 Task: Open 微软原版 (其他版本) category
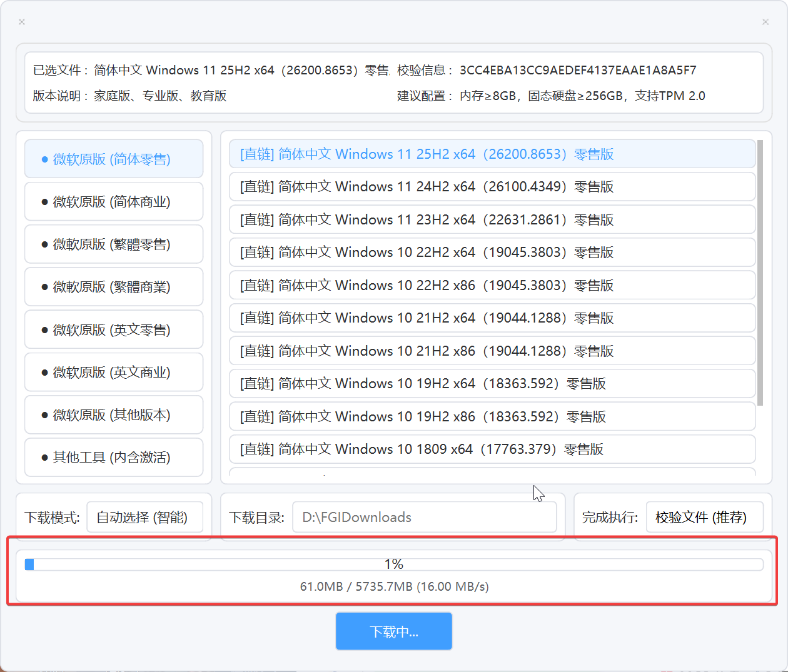[x=114, y=414]
